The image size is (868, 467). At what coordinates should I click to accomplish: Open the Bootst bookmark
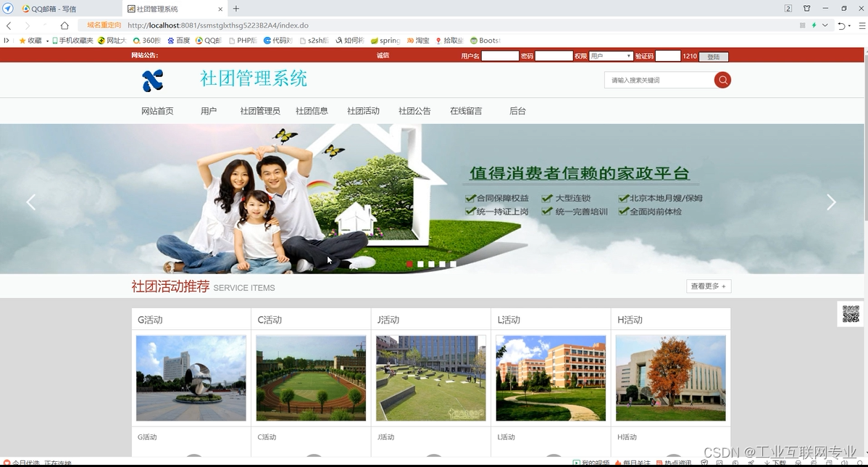pyautogui.click(x=485, y=41)
